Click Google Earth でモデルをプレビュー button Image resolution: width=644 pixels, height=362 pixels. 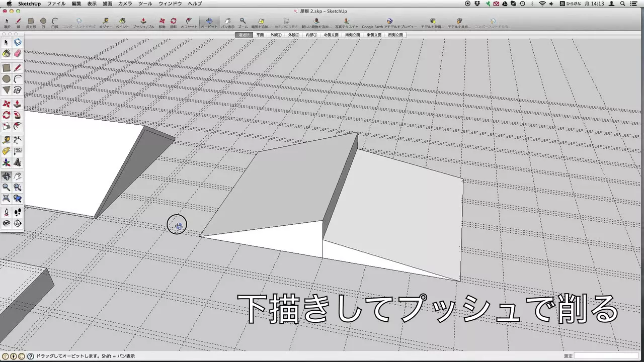389,23
